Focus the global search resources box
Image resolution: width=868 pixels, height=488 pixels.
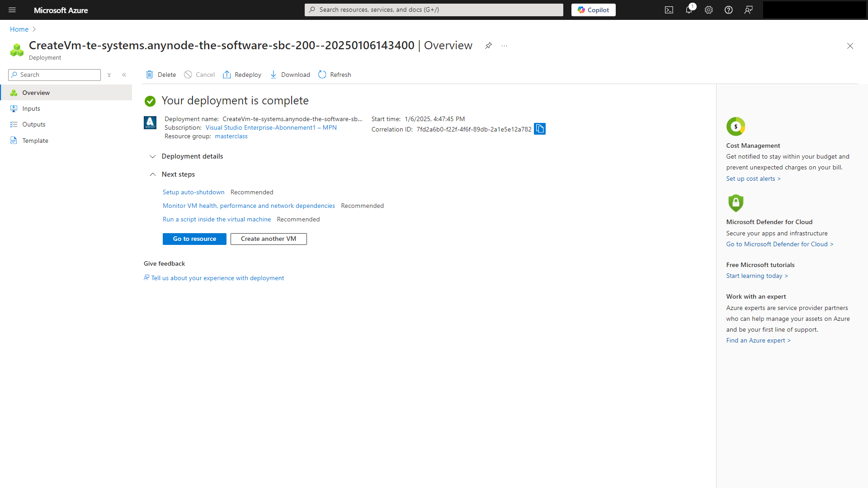(434, 10)
